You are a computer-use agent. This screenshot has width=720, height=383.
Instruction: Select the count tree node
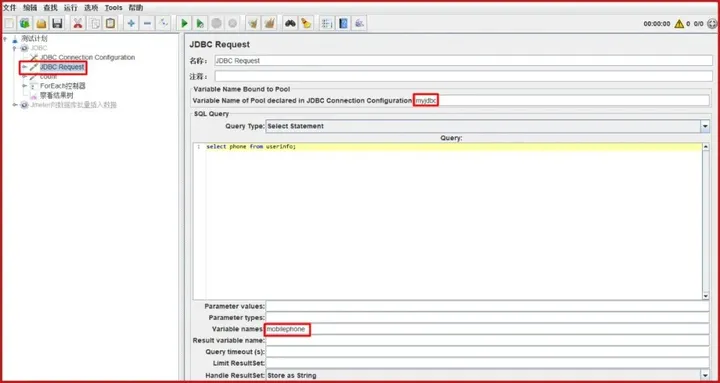48,77
